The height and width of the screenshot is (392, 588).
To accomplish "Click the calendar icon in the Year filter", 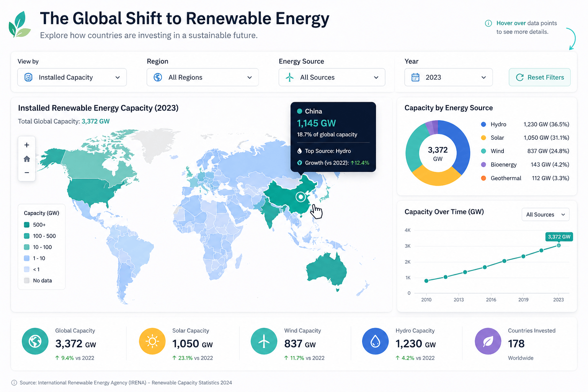I will coord(415,77).
